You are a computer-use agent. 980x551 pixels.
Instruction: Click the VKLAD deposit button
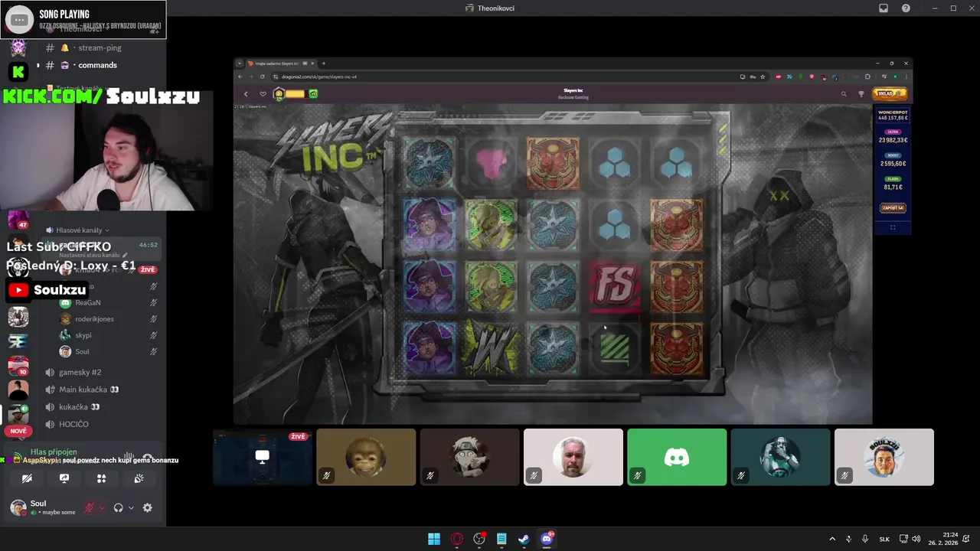(x=890, y=93)
